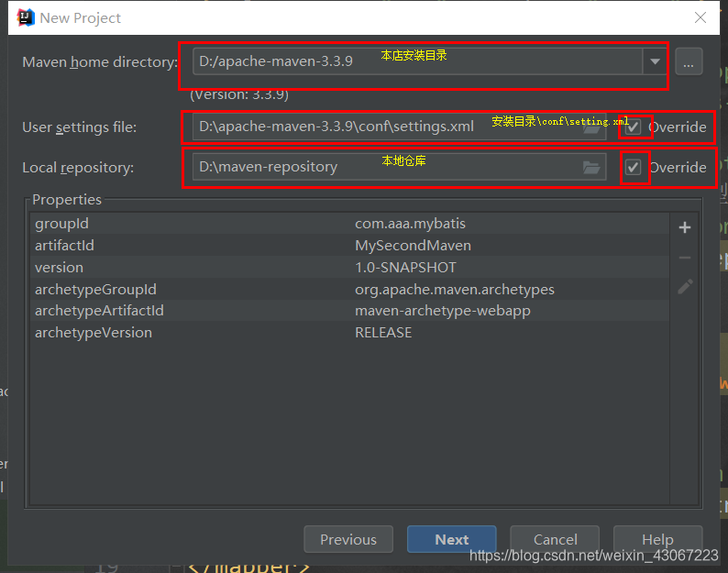
Task: Select the archetypeGroupId property row
Action: [349, 290]
